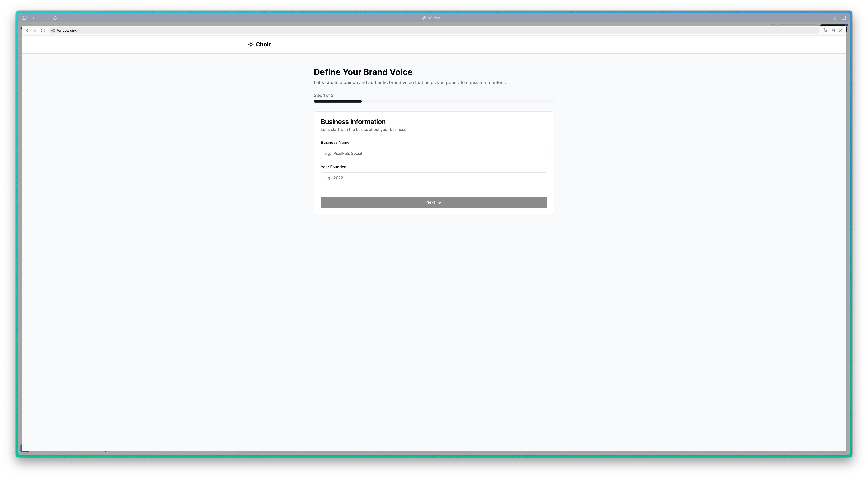Click the Step 1 of 5 progress bar
Screen dimensions: 868x478
point(434,101)
